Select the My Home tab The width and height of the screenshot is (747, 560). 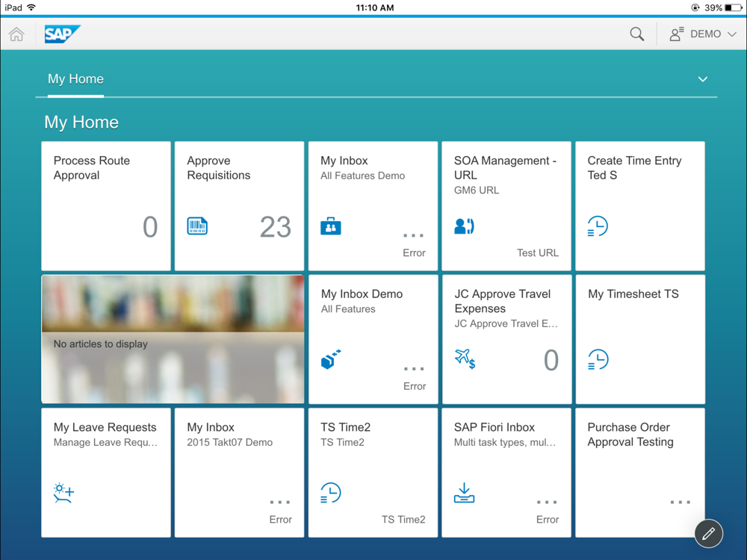click(x=75, y=79)
